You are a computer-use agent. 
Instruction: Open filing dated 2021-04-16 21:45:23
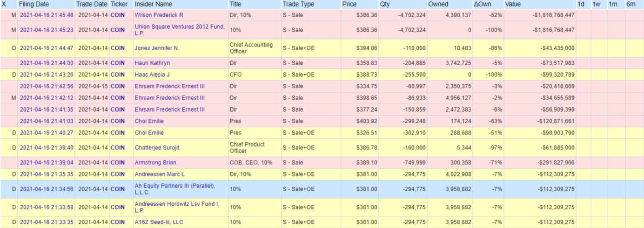point(47,30)
